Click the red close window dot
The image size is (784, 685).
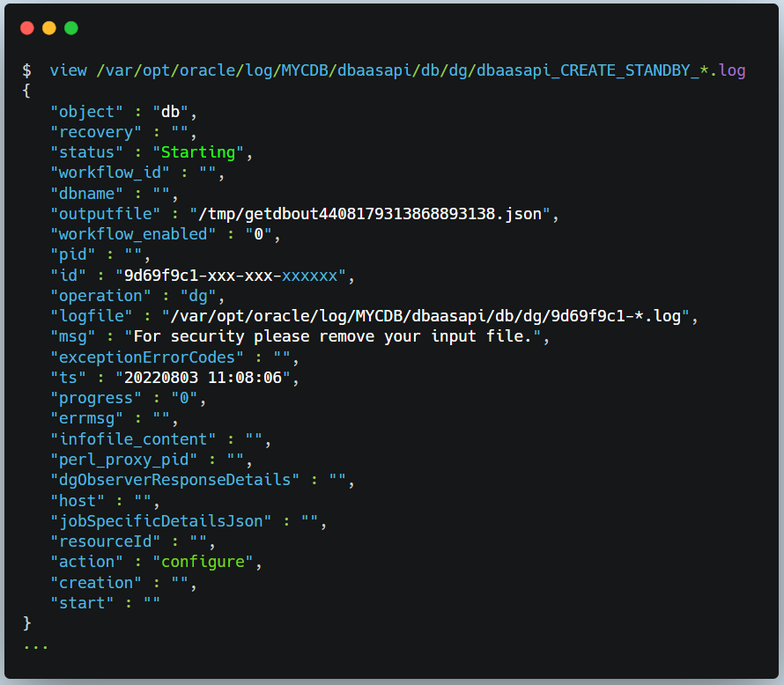(27, 28)
